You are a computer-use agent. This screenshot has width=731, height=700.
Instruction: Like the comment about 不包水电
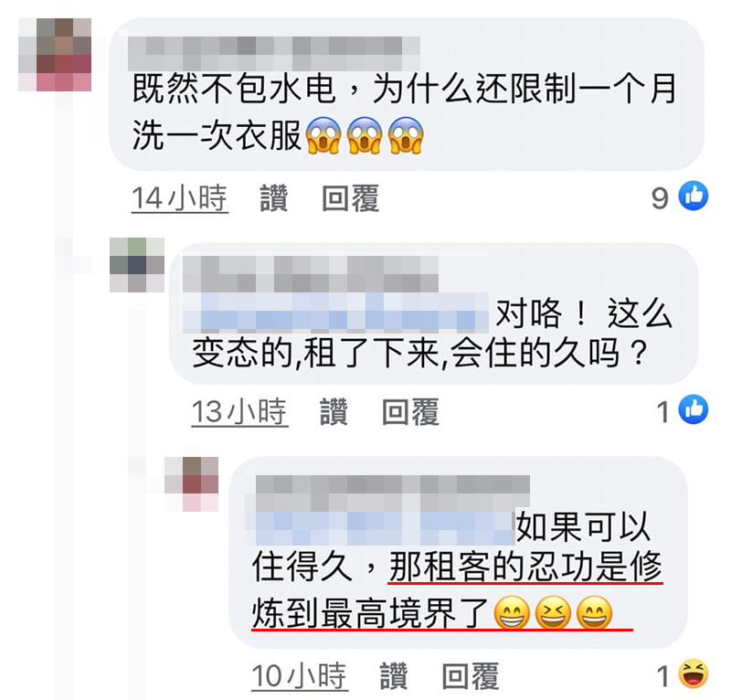click(273, 198)
